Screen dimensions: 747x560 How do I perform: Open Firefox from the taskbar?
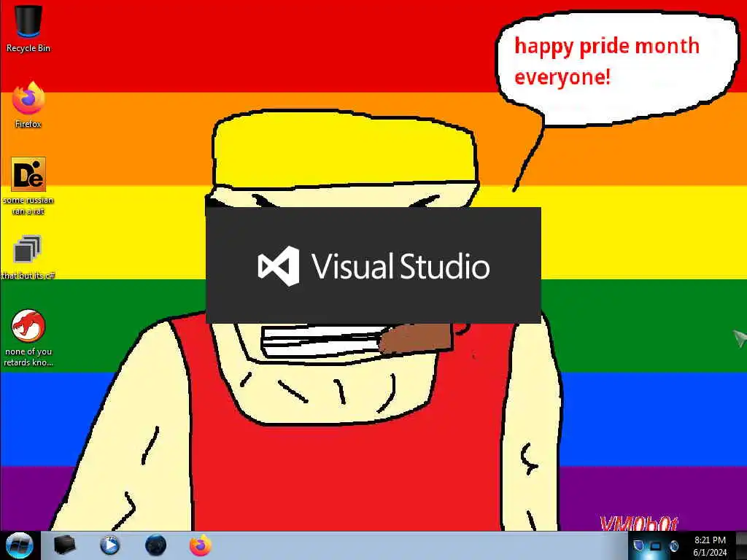(201, 545)
